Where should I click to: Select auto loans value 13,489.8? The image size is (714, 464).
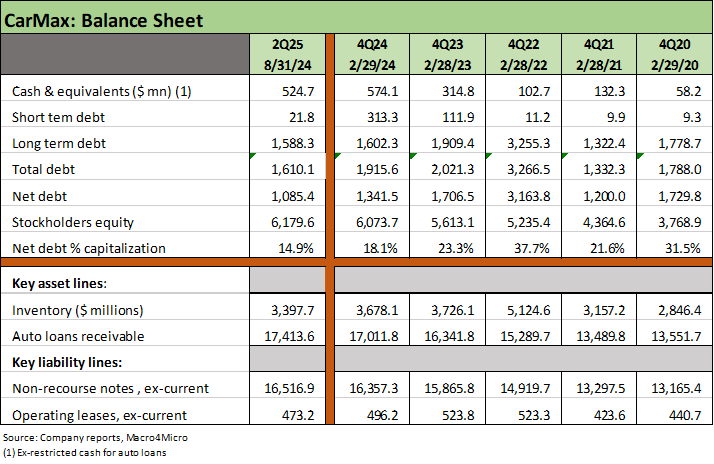[x=601, y=336]
